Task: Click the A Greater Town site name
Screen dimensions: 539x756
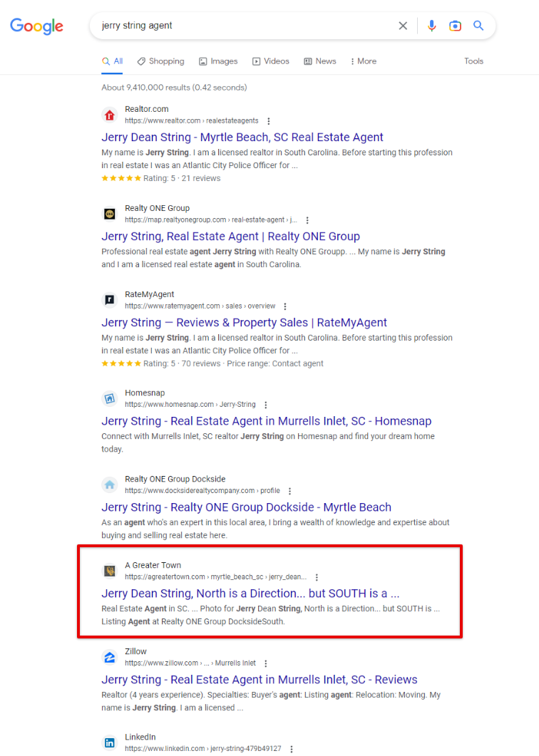Action: pos(153,565)
